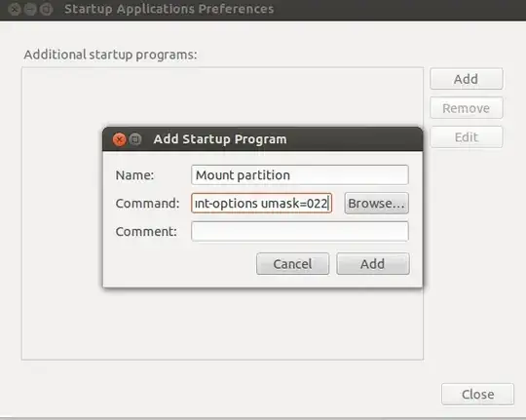This screenshot has width=526, height=420.
Task: Click the empty Comment field
Action: tap(300, 231)
